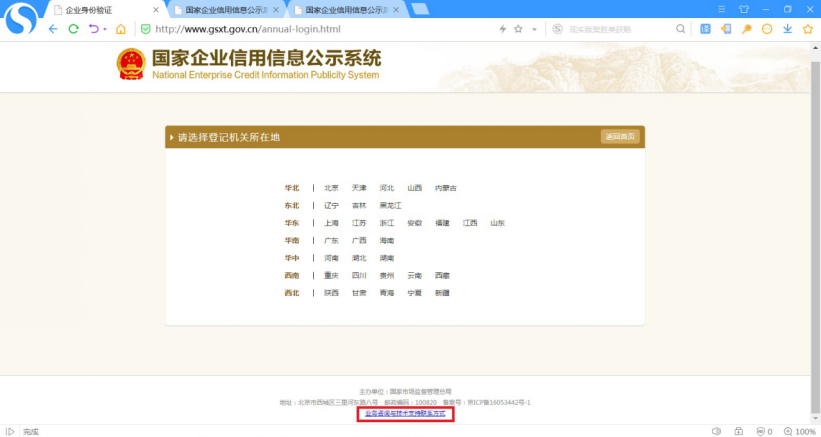Click the Sogou browser logo
The height and width of the screenshot is (437, 821).
coord(20,20)
